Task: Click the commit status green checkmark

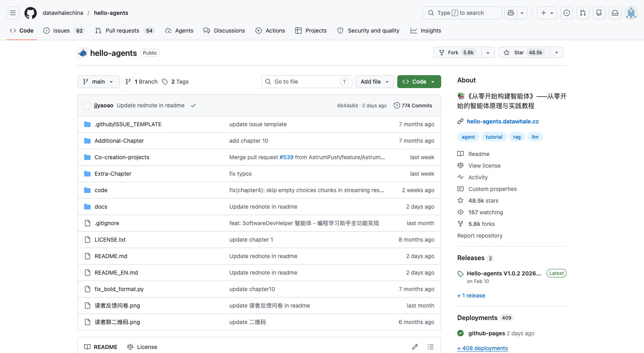Action: tap(193, 106)
